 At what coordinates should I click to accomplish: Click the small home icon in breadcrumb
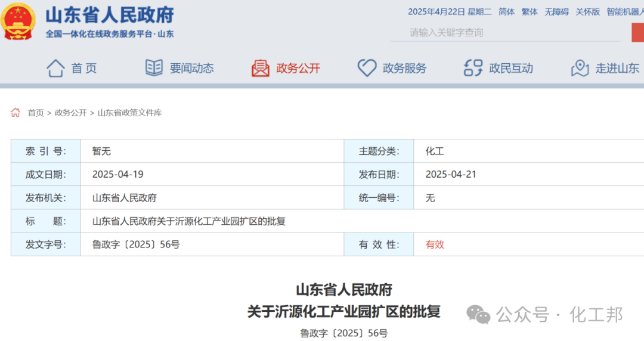[x=16, y=113]
